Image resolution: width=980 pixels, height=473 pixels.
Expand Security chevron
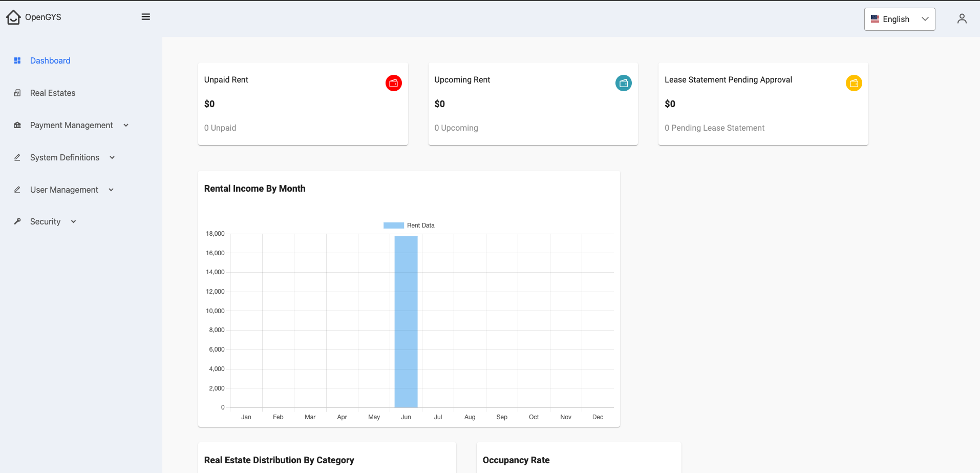point(73,222)
